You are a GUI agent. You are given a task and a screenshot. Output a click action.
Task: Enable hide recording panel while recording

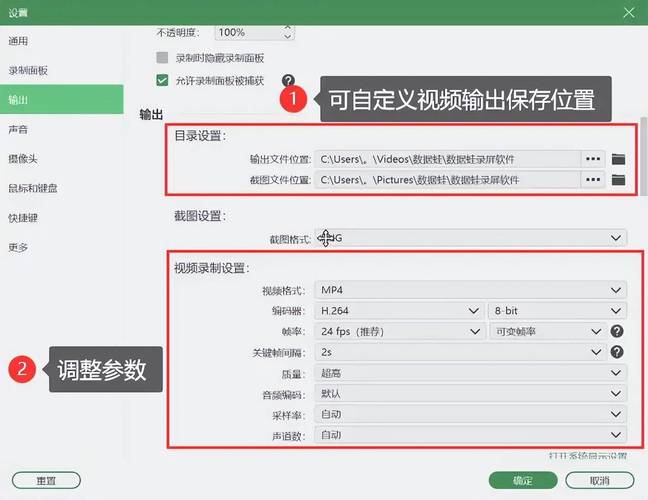[162, 57]
